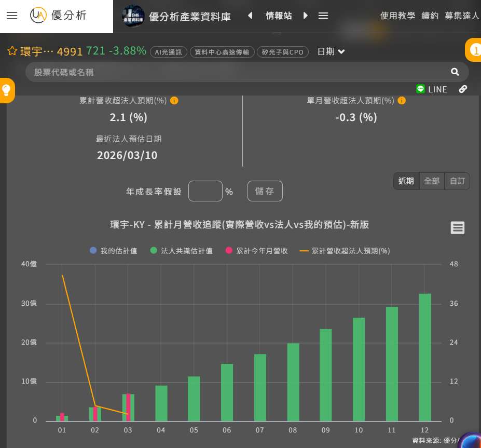The height and width of the screenshot is (448, 481).
Task: Open the list menu beside 情報站
Action: pos(323,16)
